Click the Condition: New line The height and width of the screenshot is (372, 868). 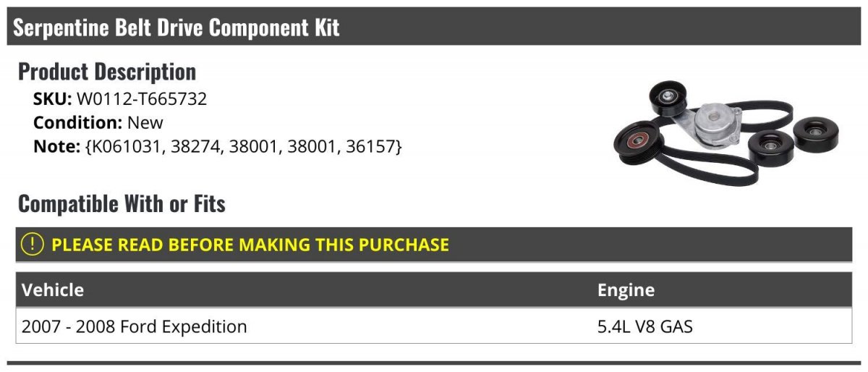[x=98, y=123]
